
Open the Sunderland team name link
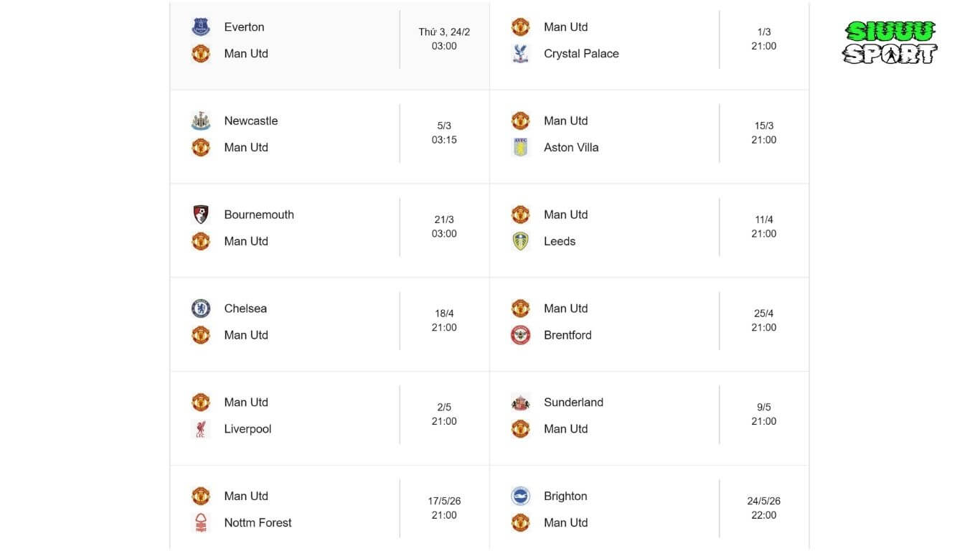[573, 402]
